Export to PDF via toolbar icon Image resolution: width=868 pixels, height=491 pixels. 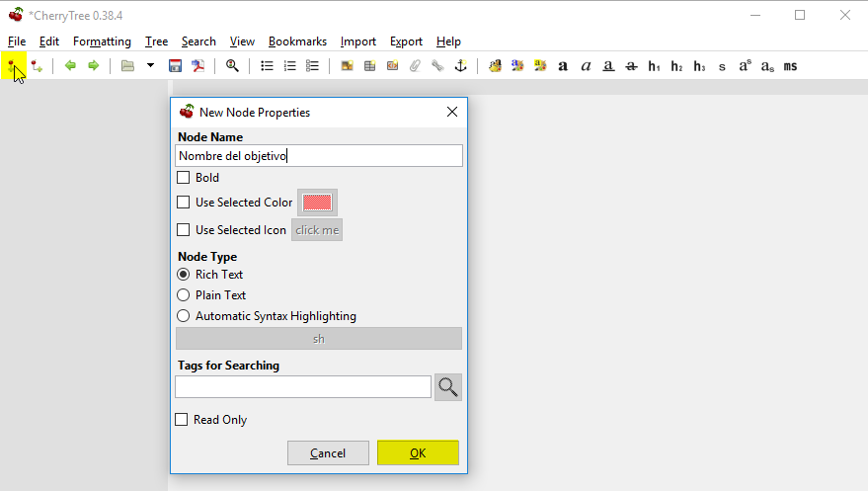coord(198,66)
